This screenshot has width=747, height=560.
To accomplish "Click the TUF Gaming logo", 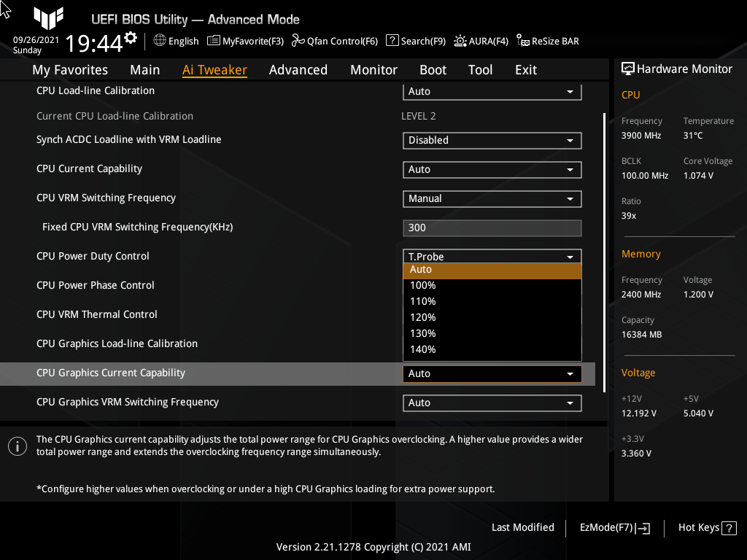I will (x=48, y=20).
